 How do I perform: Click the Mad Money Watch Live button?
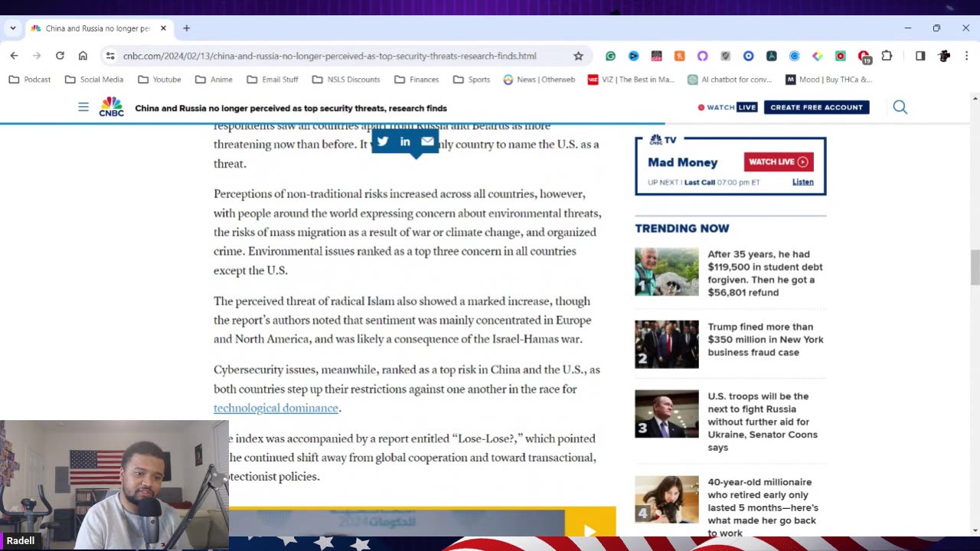tap(779, 161)
